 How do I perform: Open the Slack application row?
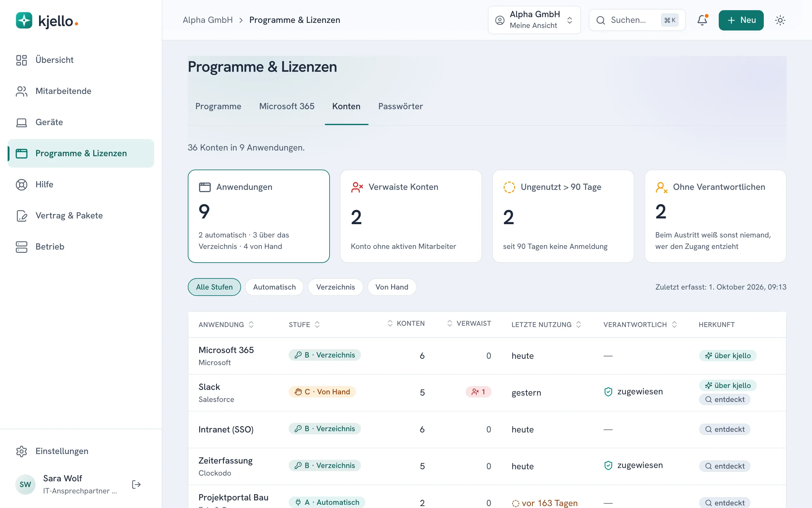click(x=487, y=392)
